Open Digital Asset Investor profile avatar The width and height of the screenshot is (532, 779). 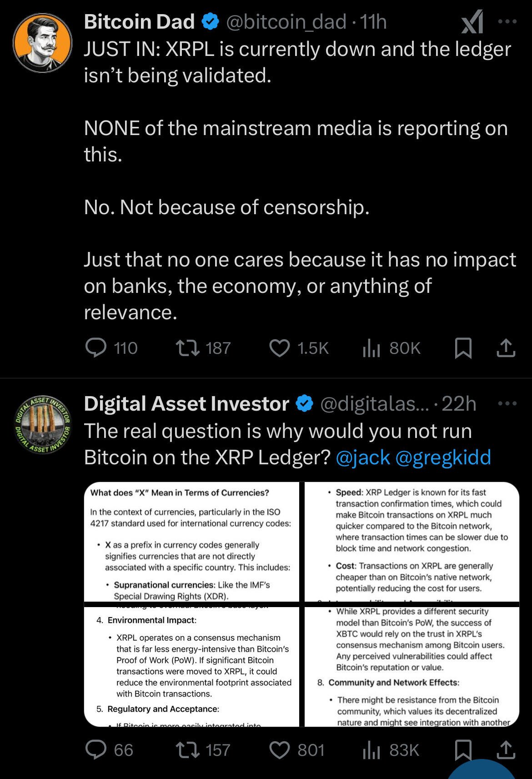(x=42, y=424)
